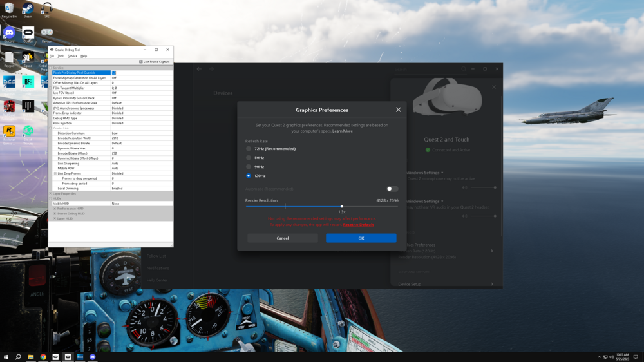
Task: Expand the Stereo Debug HUD section
Action: pyautogui.click(x=55, y=214)
